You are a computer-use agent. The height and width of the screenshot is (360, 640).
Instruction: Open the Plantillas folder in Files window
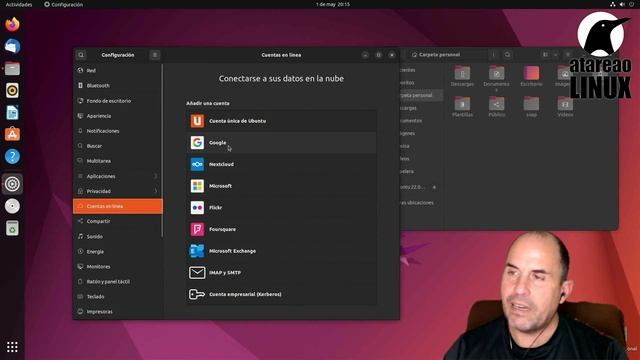tap(462, 107)
